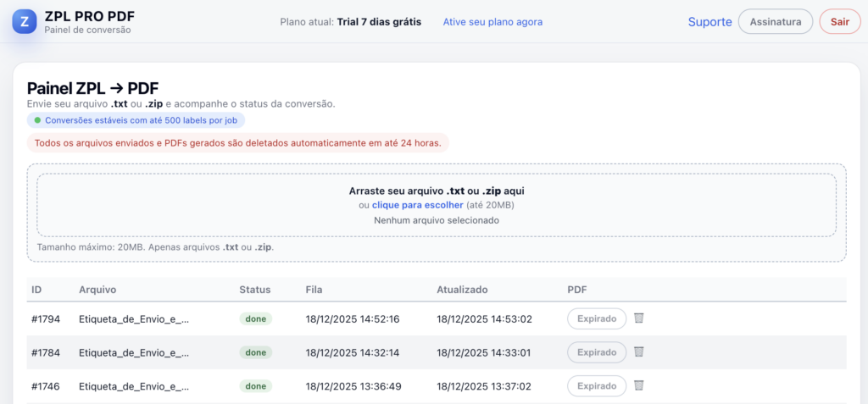Click the Status column header
The width and height of the screenshot is (868, 404).
254,290
